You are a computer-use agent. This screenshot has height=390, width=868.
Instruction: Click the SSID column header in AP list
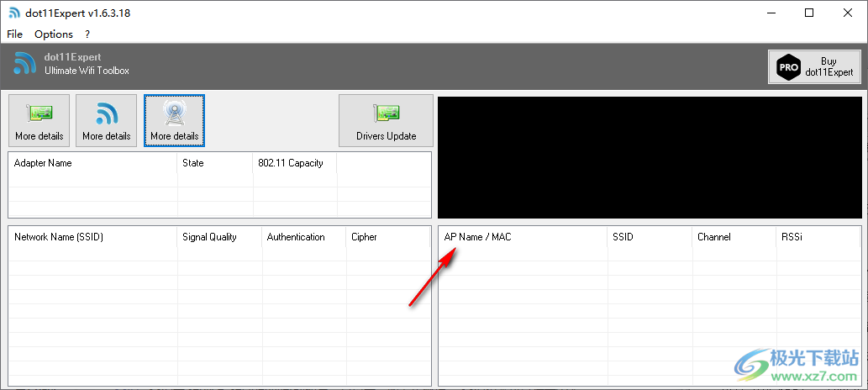pyautogui.click(x=650, y=237)
